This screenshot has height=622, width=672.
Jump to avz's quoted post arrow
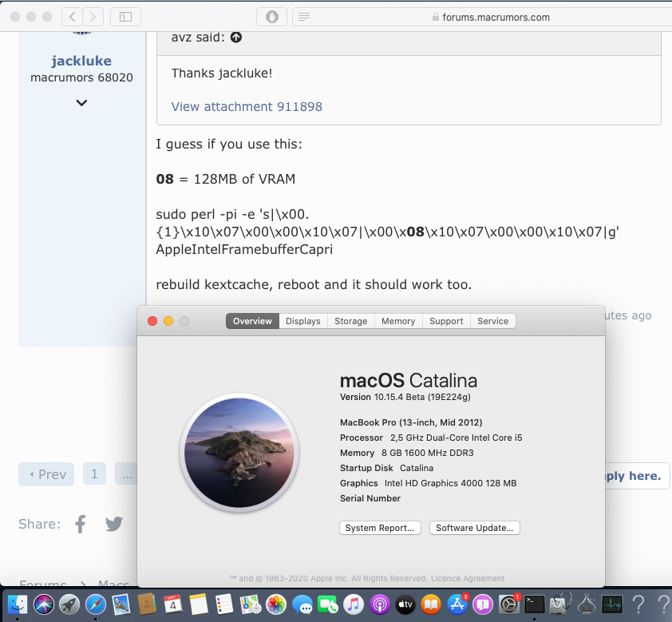(x=236, y=38)
